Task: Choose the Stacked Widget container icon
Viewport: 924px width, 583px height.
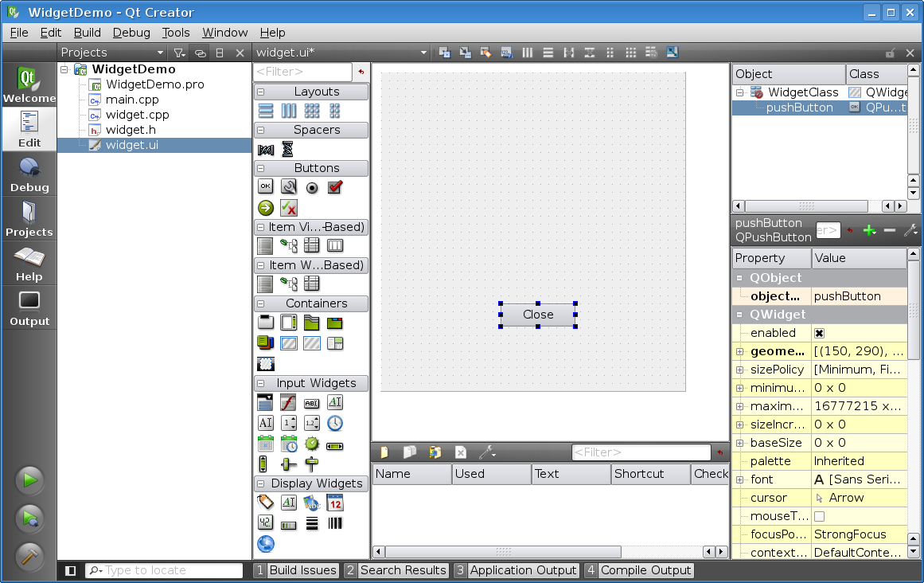Action: click(266, 342)
